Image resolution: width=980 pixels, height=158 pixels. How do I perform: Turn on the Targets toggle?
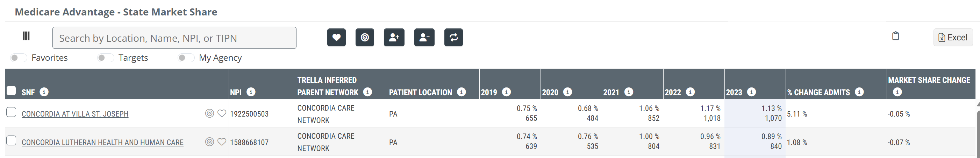click(105, 58)
